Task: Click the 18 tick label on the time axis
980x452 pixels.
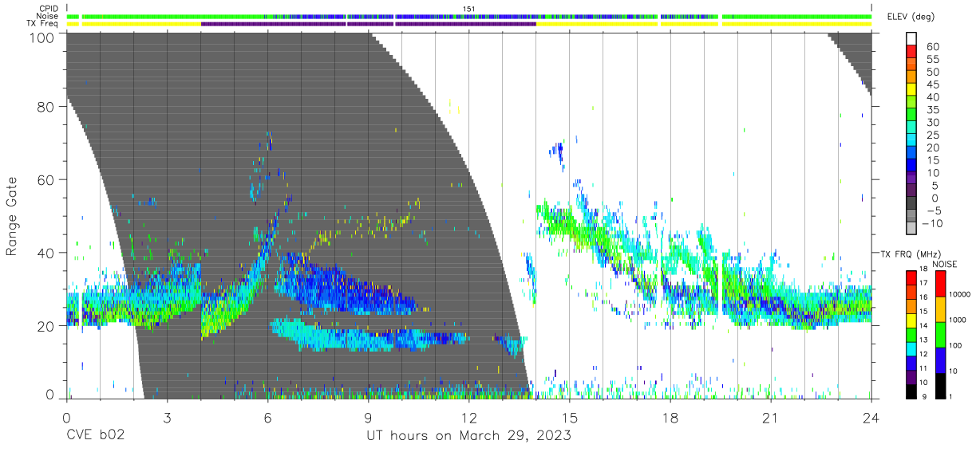Action: pos(670,417)
